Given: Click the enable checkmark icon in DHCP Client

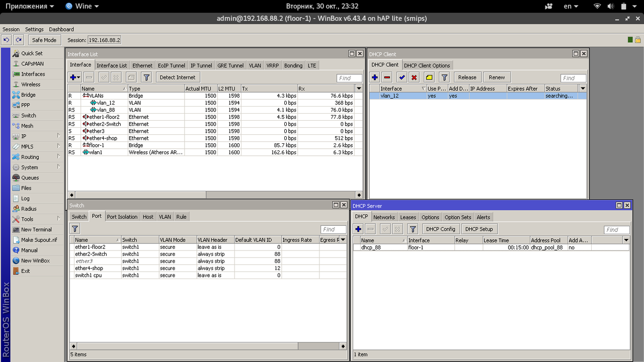Looking at the screenshot, I should click(401, 77).
